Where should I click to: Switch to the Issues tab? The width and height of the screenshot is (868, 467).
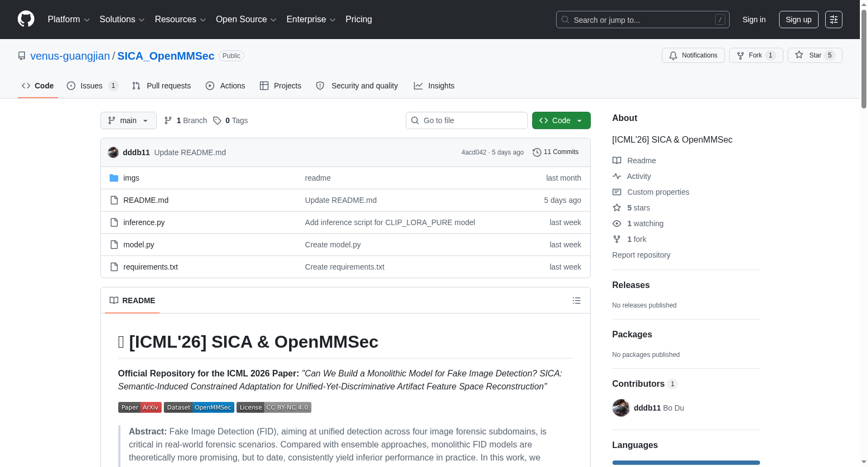tap(92, 86)
